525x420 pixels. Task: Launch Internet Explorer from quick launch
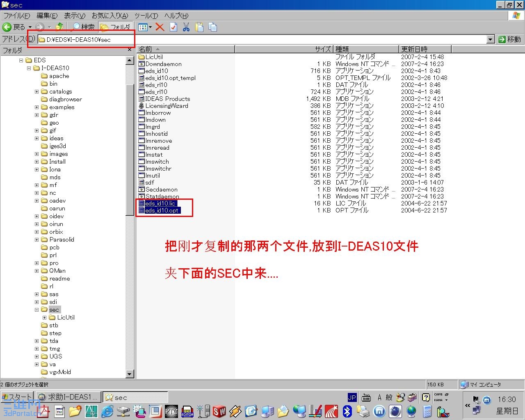point(107,411)
